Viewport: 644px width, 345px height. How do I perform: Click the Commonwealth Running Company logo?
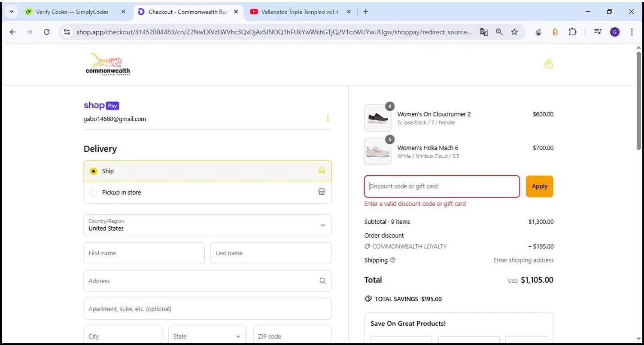(108, 64)
